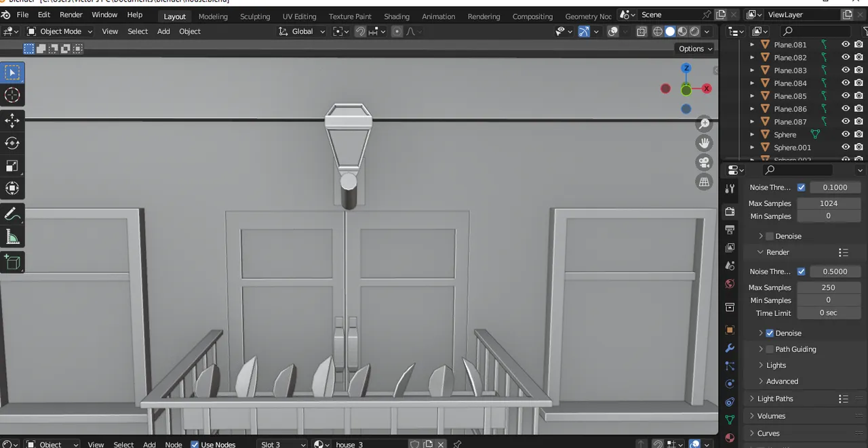Expand the Lights section
868x448 pixels.
[761, 365]
